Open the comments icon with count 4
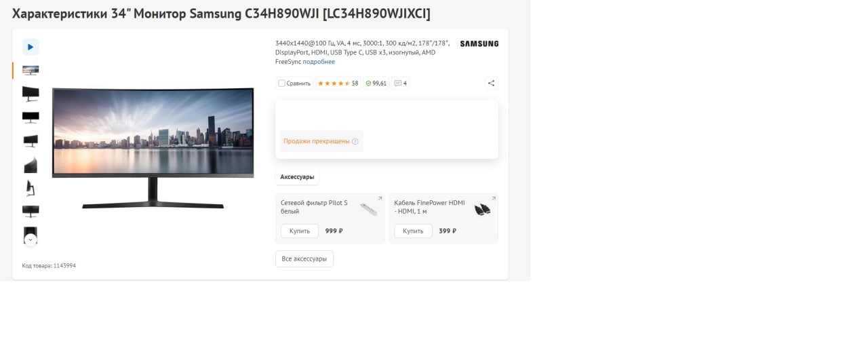This screenshot has height=363, width=868. pyautogui.click(x=400, y=83)
